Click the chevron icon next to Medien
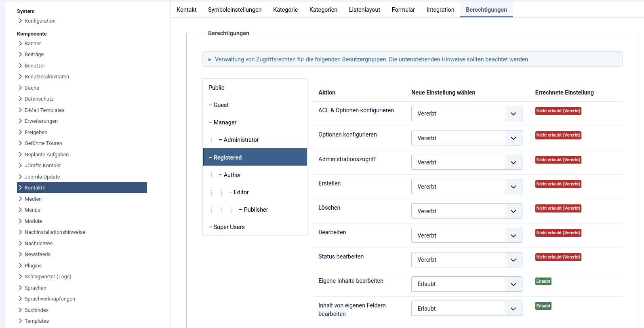Image resolution: width=644 pixels, height=328 pixels. [x=20, y=199]
